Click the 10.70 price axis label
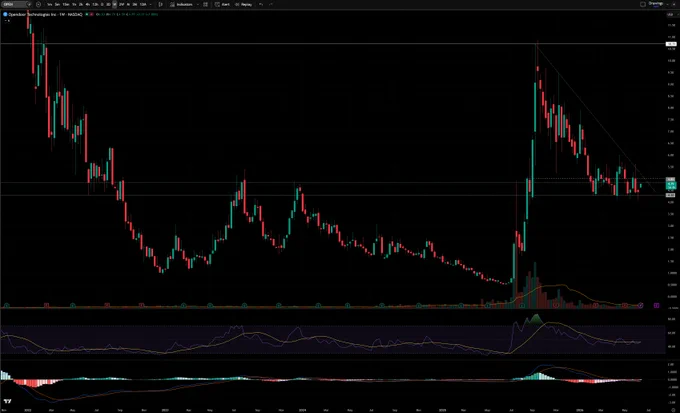This screenshot has width=680, height=413. pos(670,44)
